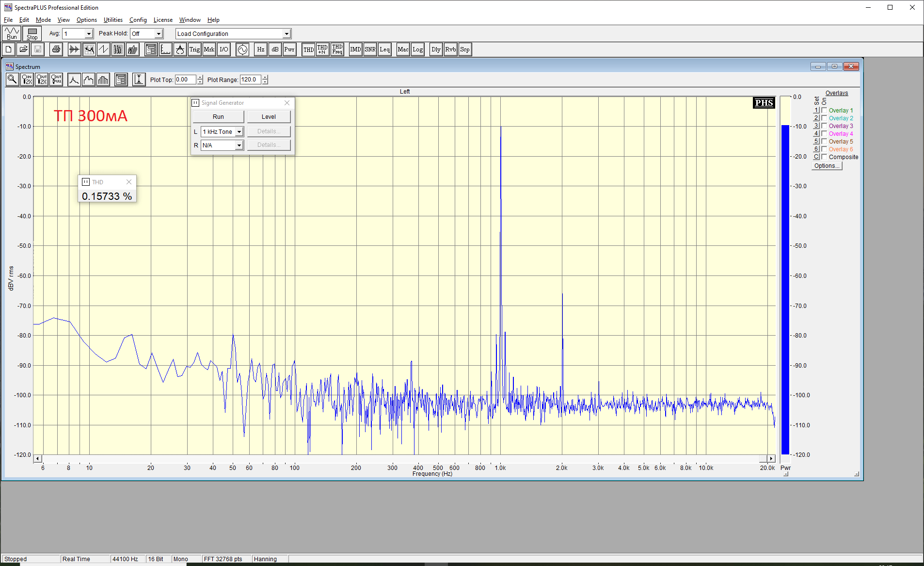Toggle the Composite overlay checkbox
The height and width of the screenshot is (566, 924).
824,157
